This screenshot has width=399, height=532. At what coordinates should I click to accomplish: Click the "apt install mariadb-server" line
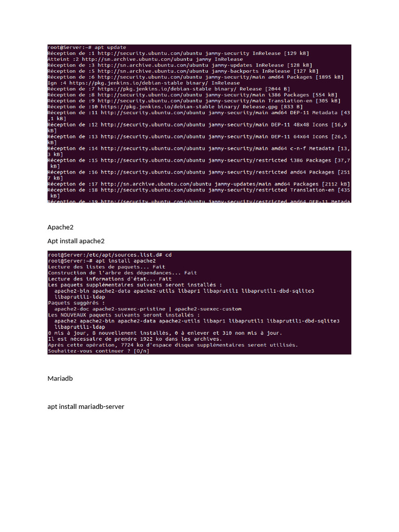86,406
